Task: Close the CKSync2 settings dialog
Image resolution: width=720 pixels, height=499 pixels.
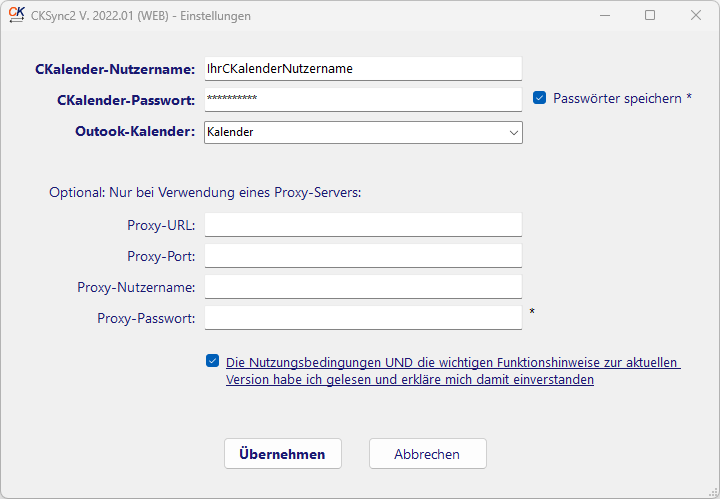Action: tap(696, 15)
